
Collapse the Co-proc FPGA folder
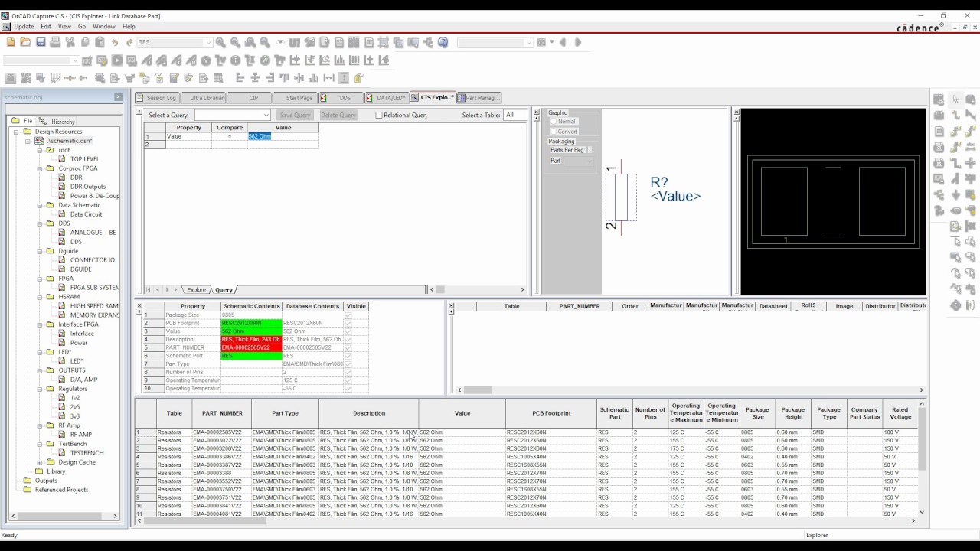click(x=41, y=168)
